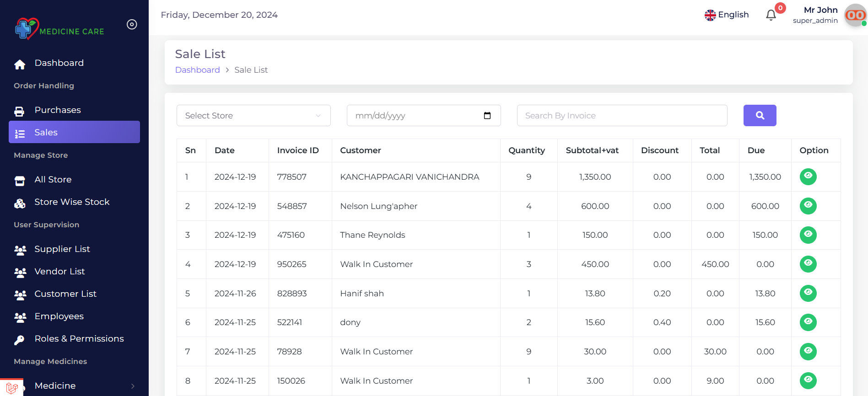Click the Medicine Care logo

pos(59,29)
